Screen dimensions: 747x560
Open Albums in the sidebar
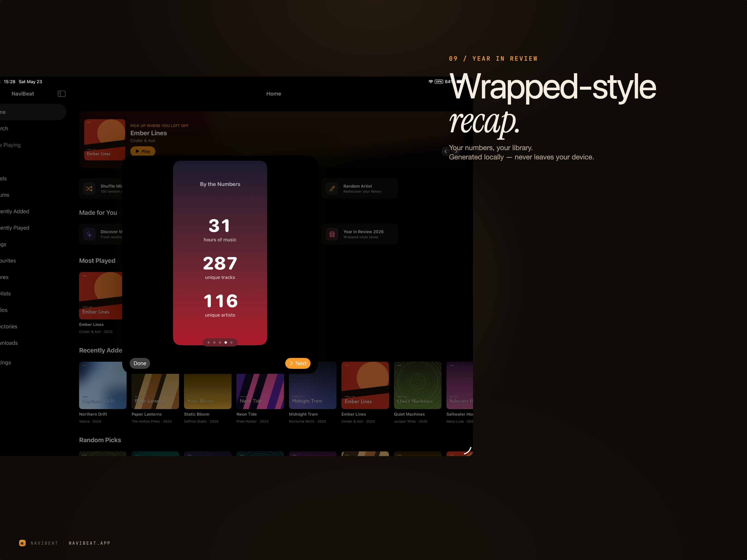point(33,195)
